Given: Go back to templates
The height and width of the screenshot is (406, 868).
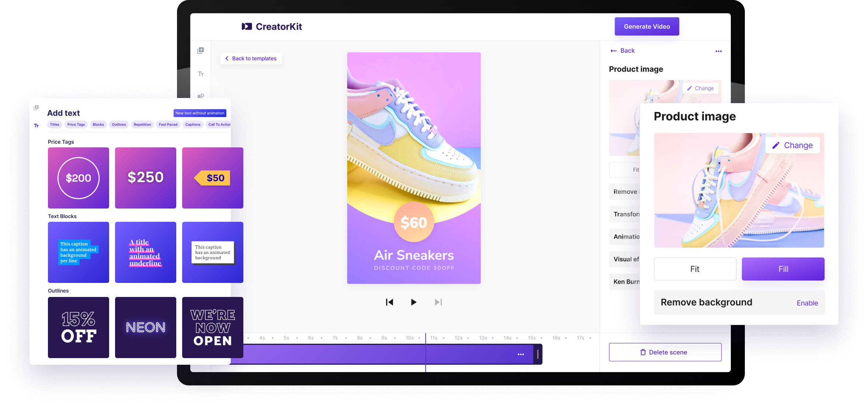Looking at the screenshot, I should pos(251,59).
